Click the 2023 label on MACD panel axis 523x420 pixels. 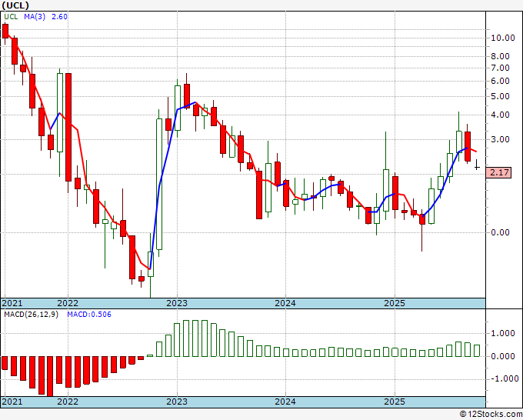click(x=177, y=402)
